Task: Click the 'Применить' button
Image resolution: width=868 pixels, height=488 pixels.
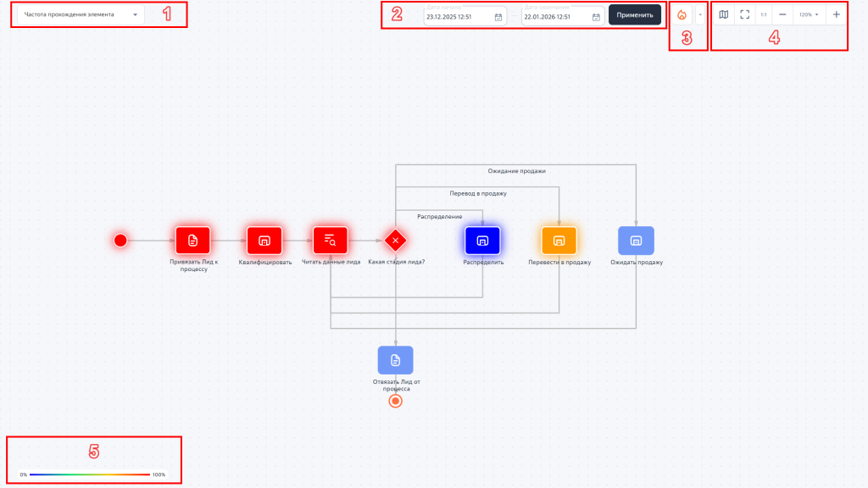Action: point(634,15)
